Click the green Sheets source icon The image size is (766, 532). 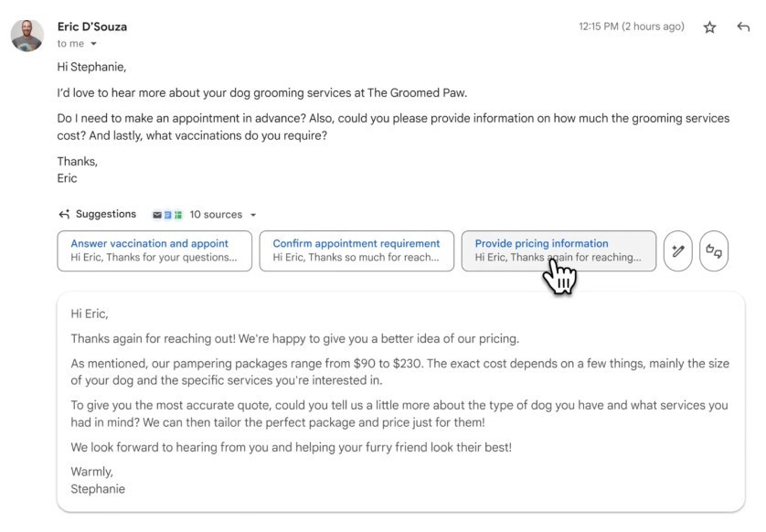click(x=178, y=215)
